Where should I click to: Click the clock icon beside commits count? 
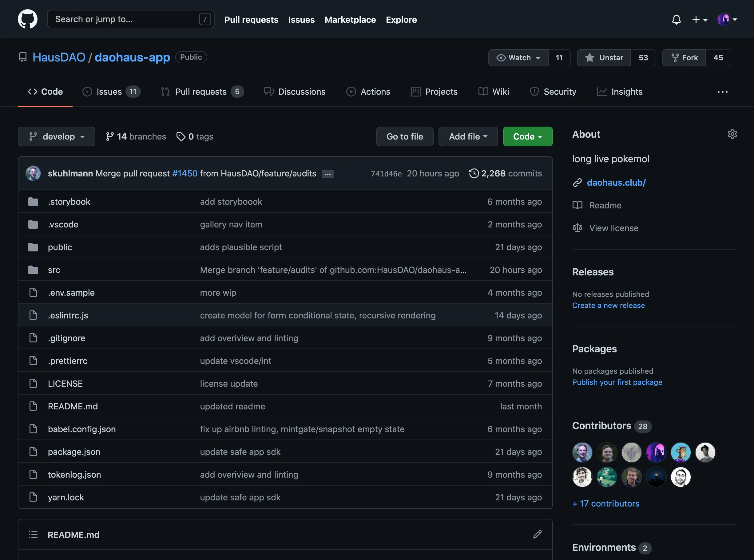coord(474,173)
